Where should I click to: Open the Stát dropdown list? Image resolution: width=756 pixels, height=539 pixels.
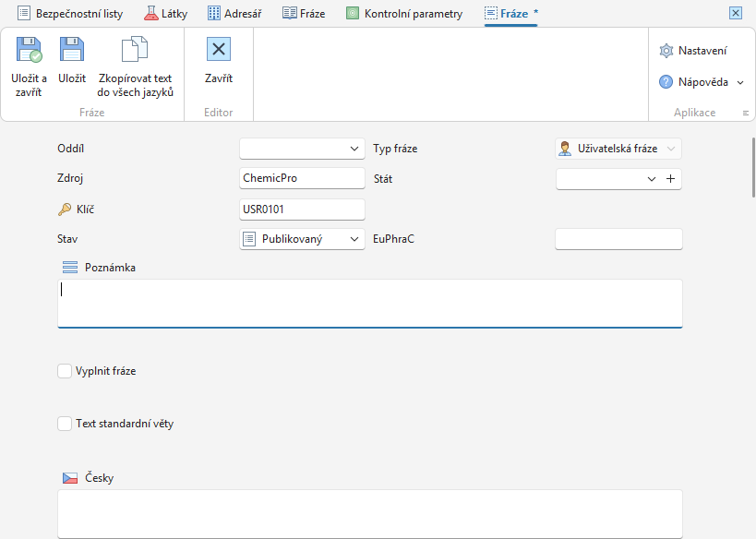click(651, 179)
